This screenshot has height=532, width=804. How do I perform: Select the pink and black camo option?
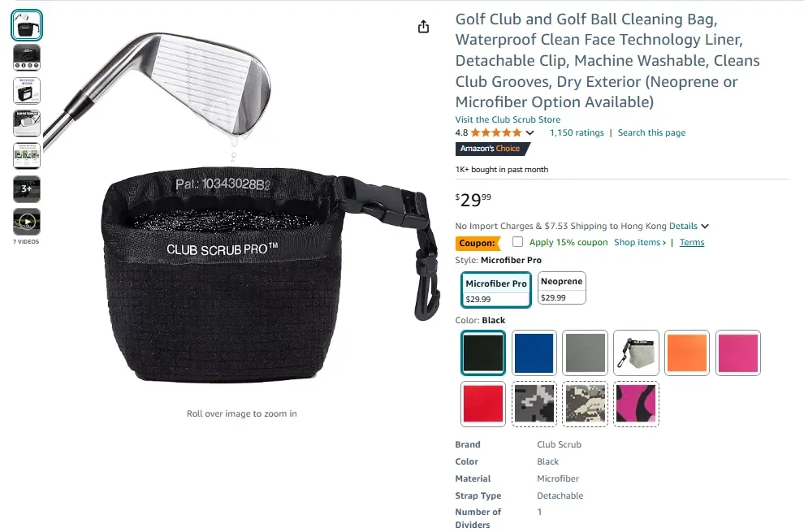click(636, 404)
